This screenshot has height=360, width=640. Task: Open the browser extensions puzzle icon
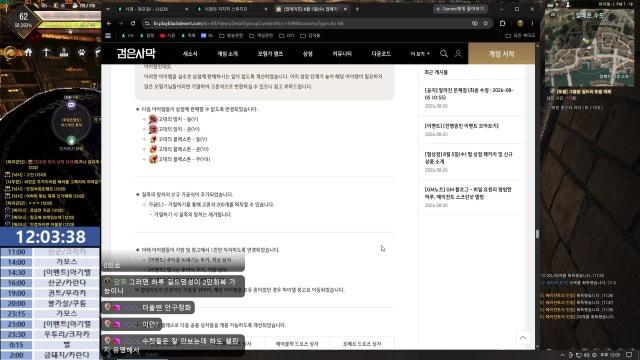(502, 24)
